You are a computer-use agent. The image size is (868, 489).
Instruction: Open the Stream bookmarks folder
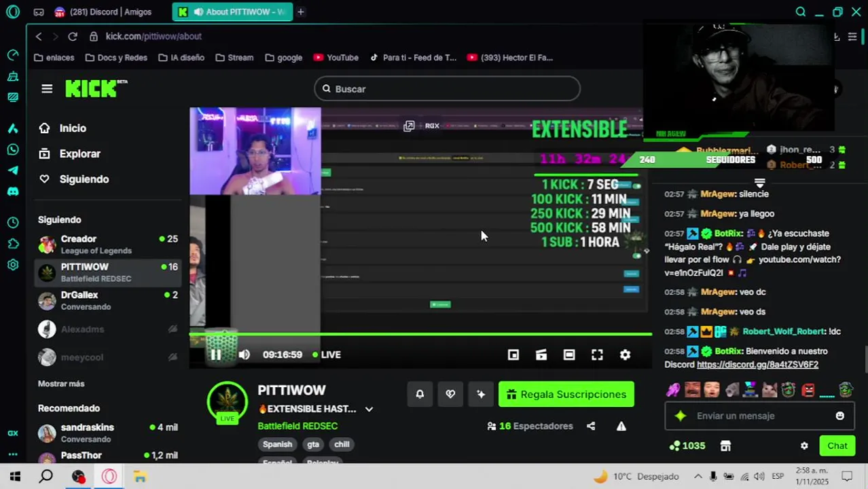tap(234, 58)
